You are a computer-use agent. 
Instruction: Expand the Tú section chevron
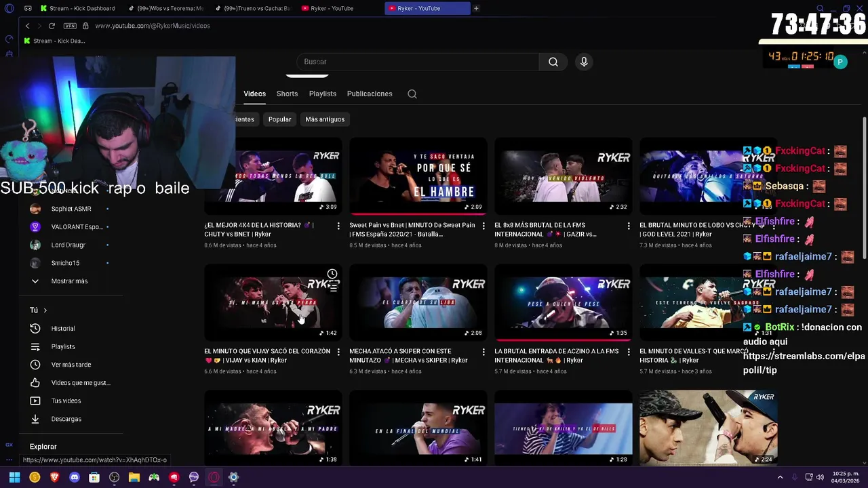(45, 310)
